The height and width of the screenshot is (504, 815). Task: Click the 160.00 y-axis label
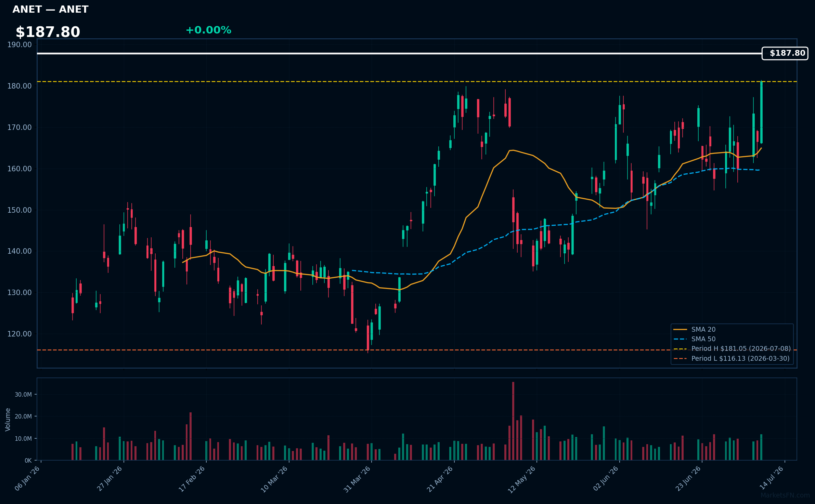pos(20,169)
